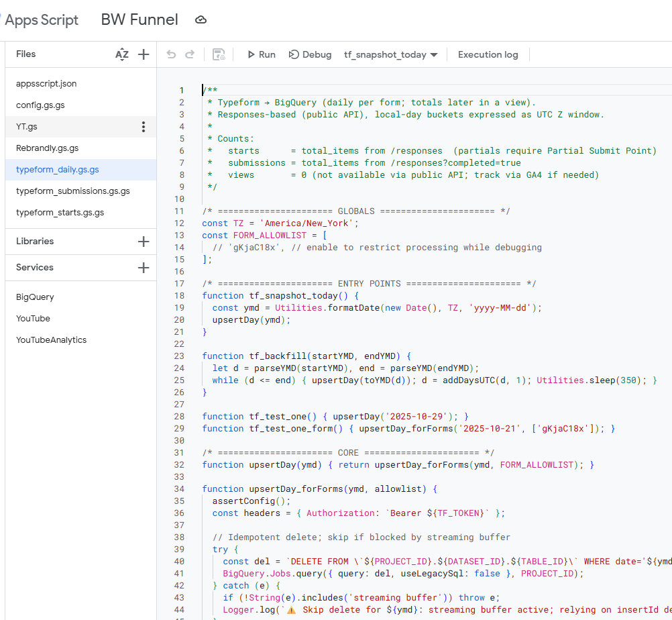Add a new file with plus icon
Viewport: 672px width, 620px height.
click(x=144, y=54)
